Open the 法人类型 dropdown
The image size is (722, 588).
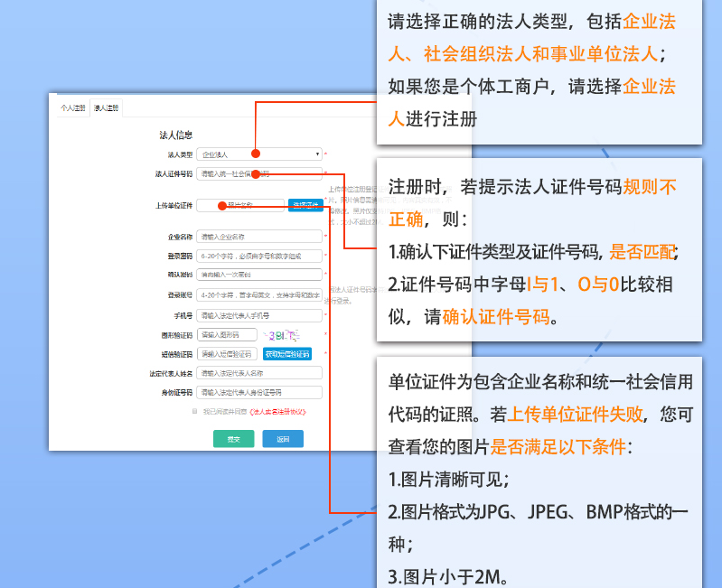pyautogui.click(x=259, y=155)
